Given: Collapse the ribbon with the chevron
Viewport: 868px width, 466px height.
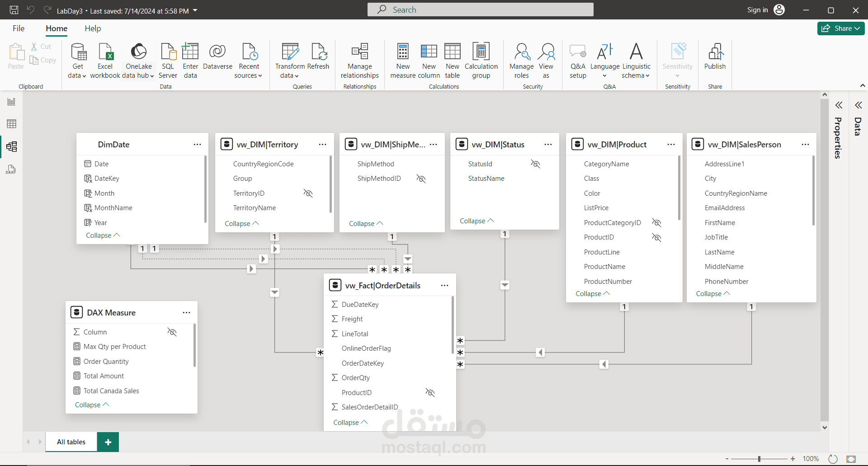Looking at the screenshot, I should point(862,85).
